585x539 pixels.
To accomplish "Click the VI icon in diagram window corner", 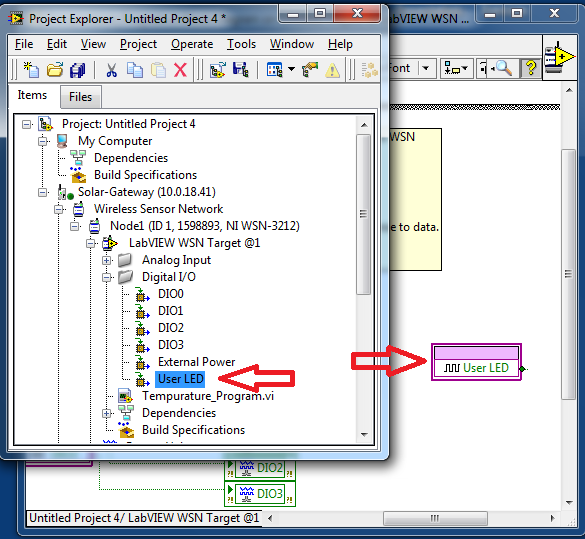I will coord(559,57).
